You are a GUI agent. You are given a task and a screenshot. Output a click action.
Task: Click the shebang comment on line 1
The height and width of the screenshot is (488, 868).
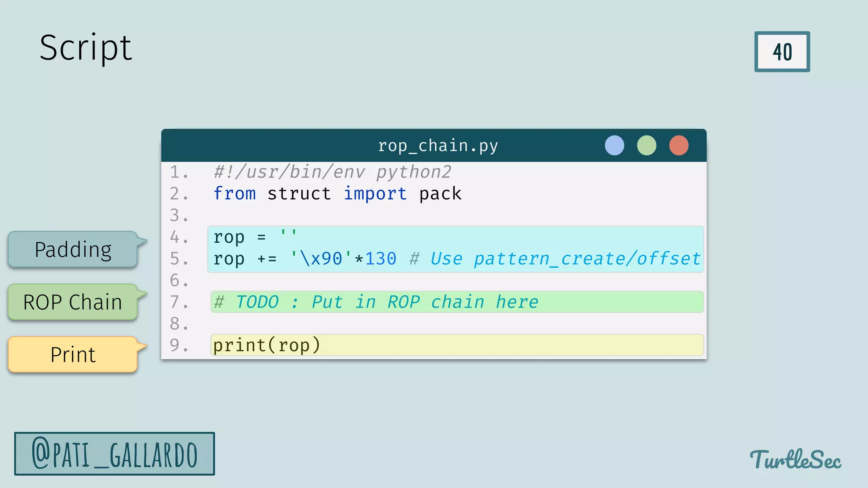332,172
